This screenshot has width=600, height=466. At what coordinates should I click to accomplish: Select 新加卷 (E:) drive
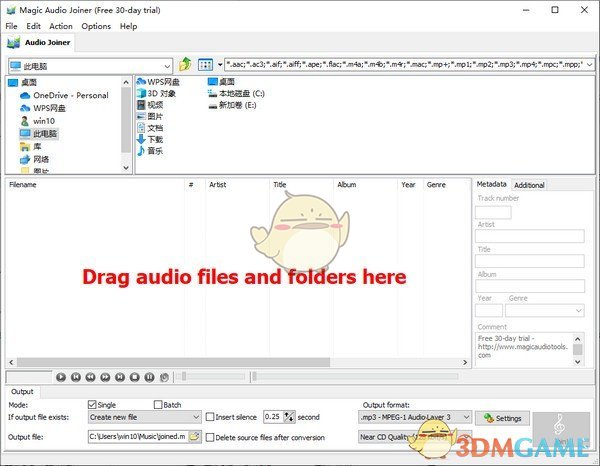[232, 105]
